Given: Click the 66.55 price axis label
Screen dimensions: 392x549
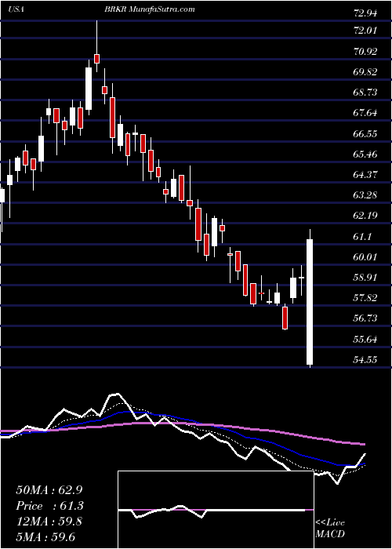Looking at the screenshot, I should (x=366, y=133).
